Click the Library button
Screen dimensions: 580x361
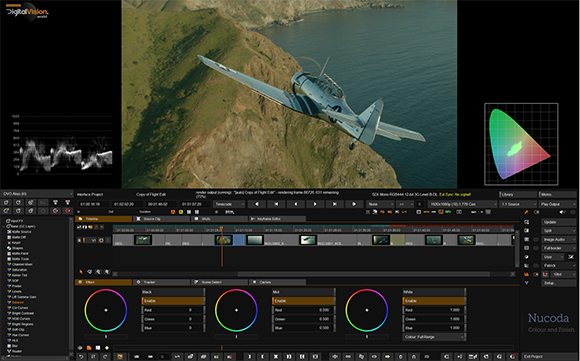click(518, 194)
